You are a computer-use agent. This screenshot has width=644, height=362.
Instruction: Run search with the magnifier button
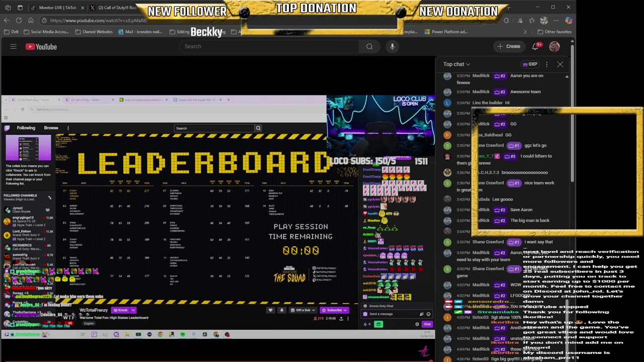point(369,46)
